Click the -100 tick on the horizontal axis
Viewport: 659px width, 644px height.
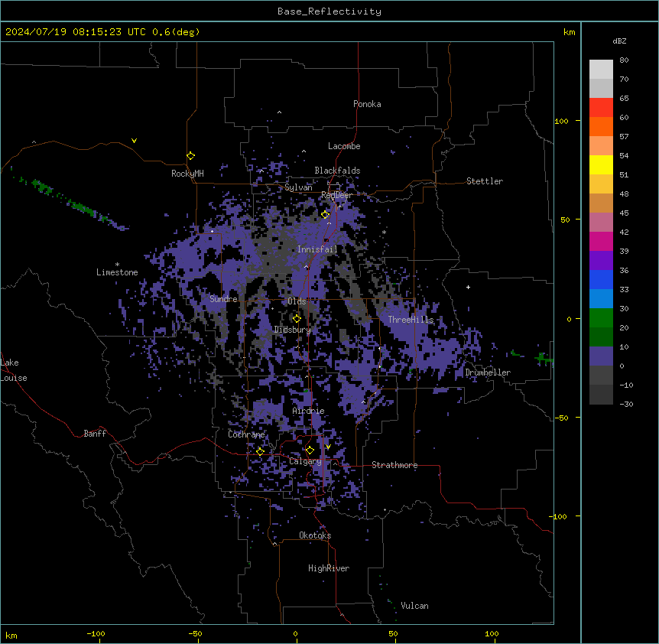point(96,633)
